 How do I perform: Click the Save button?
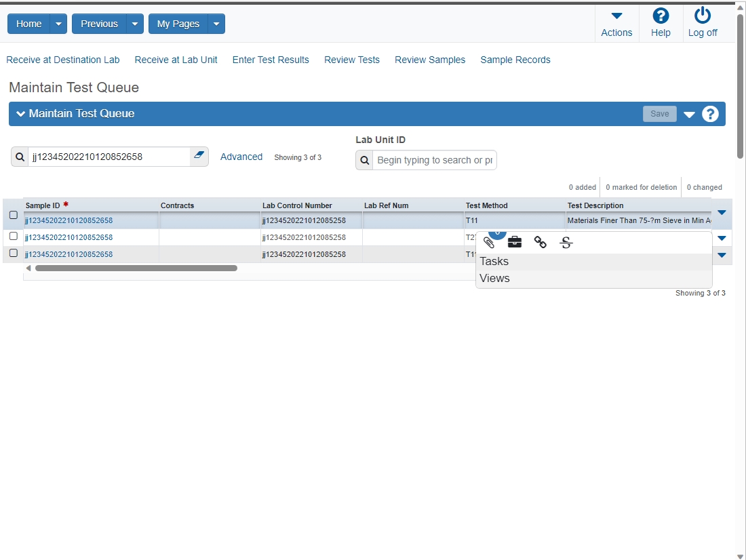[x=659, y=114]
